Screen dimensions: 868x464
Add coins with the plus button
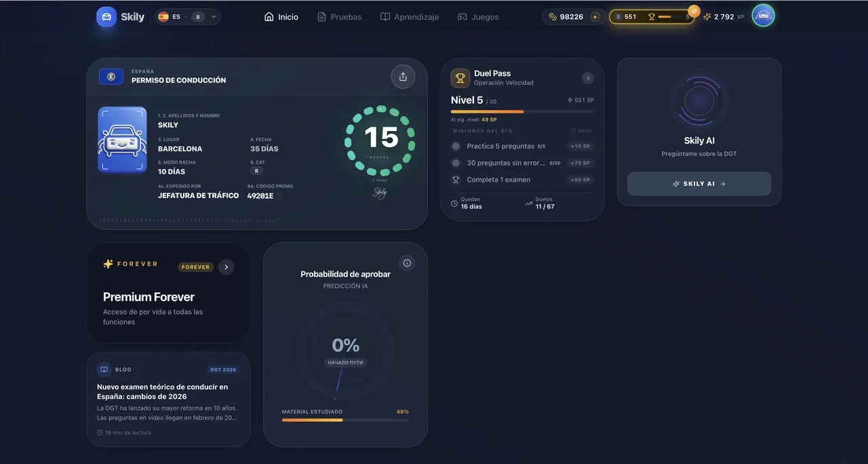595,17
